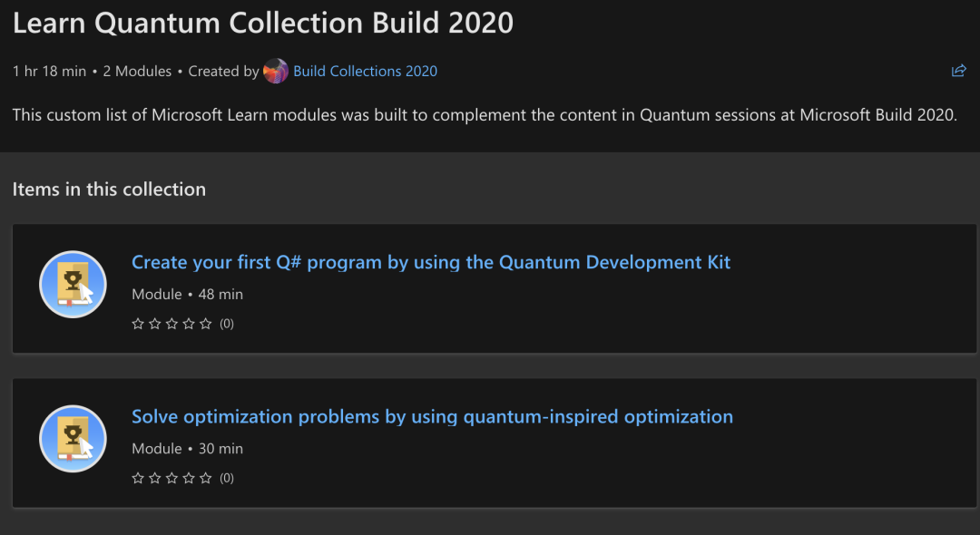The image size is (980, 535).
Task: Give the optimization module five stars
Action: [x=206, y=478]
